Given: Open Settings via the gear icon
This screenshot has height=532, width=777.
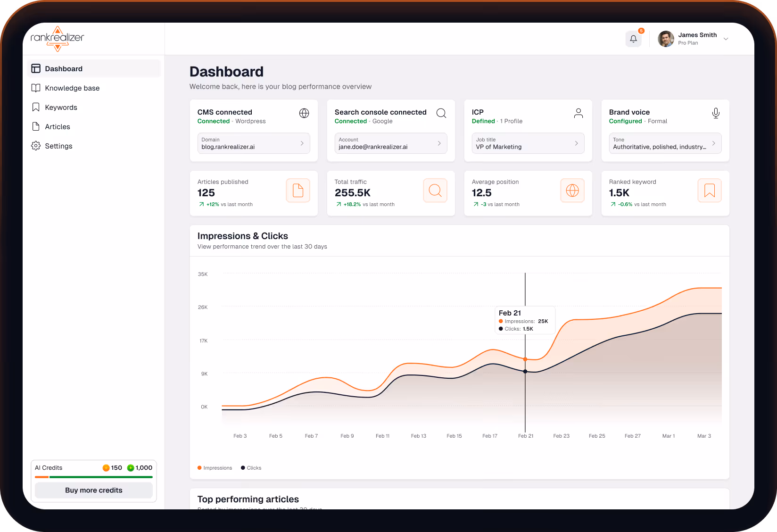Looking at the screenshot, I should click(36, 146).
